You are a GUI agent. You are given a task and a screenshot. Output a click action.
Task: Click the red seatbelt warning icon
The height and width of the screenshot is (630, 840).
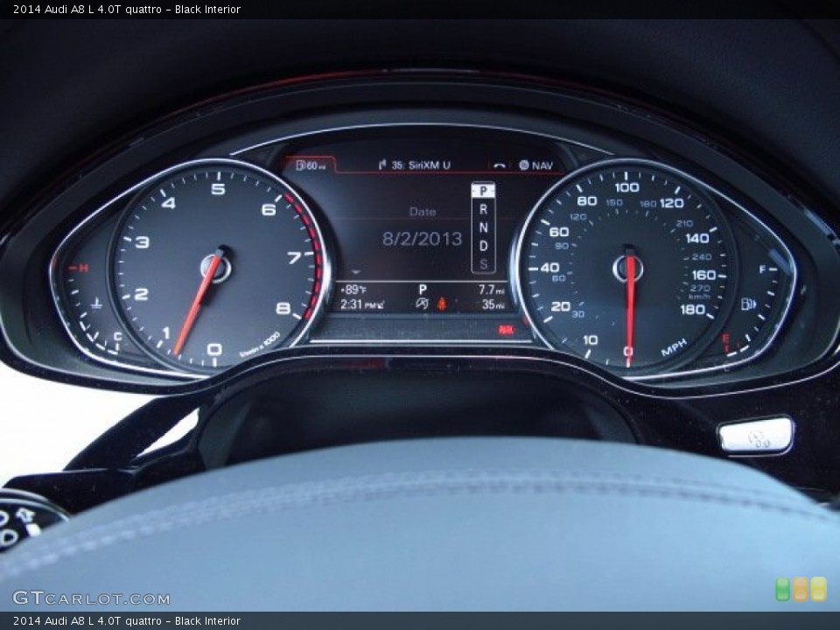[x=442, y=304]
